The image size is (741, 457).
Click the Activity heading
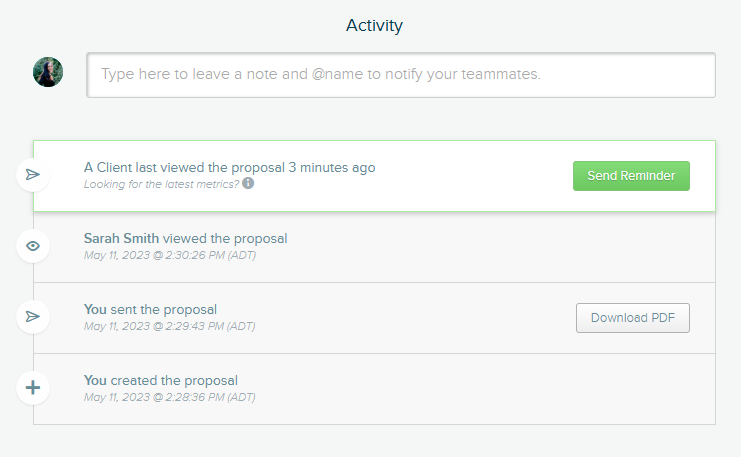point(374,25)
